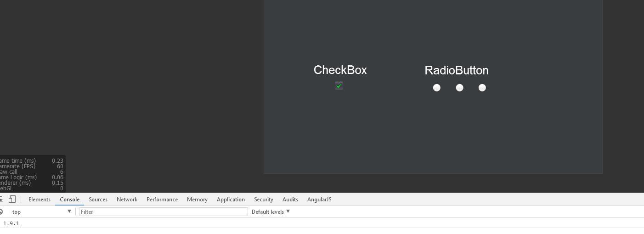Viewport: 644px width, 234px height.
Task: Open the Default levels dropdown
Action: [x=271, y=211]
